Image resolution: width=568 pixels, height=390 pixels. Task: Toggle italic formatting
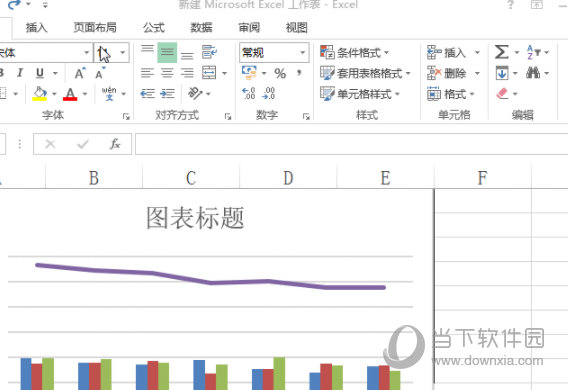point(20,73)
